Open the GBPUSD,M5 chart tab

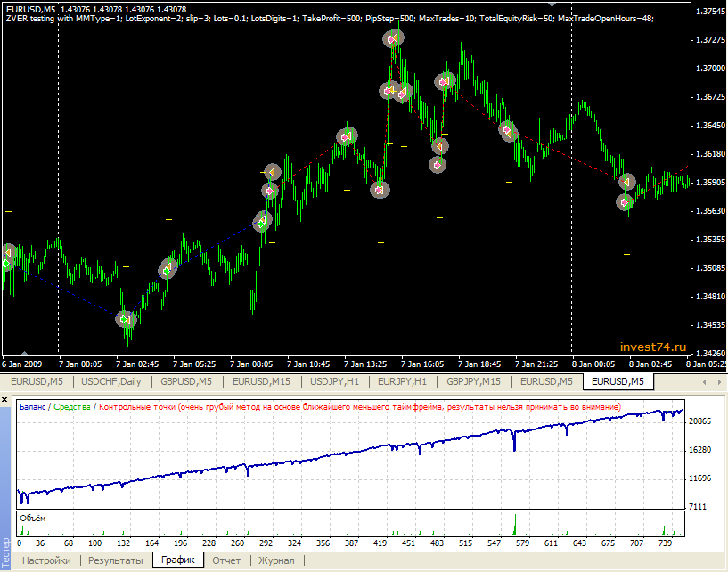tap(185, 381)
